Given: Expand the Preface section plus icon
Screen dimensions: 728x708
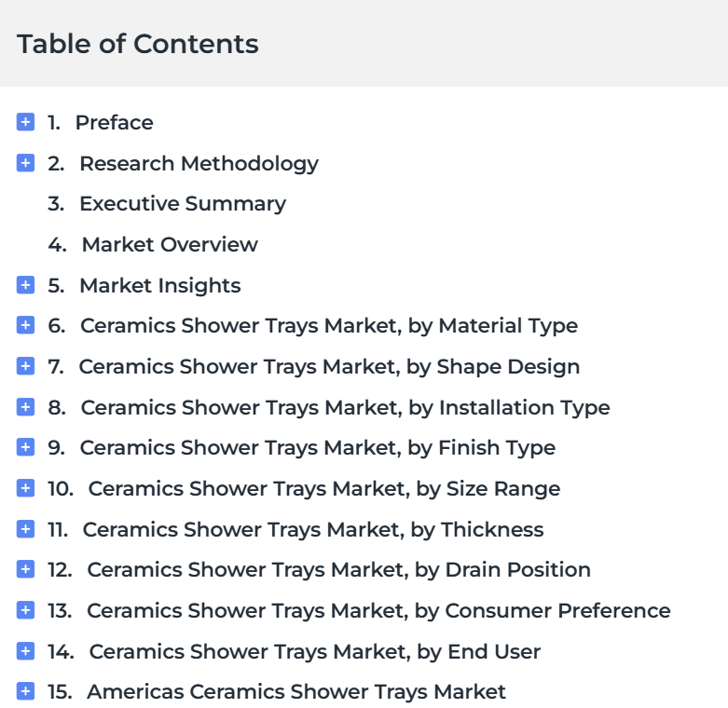Looking at the screenshot, I should click(25, 122).
